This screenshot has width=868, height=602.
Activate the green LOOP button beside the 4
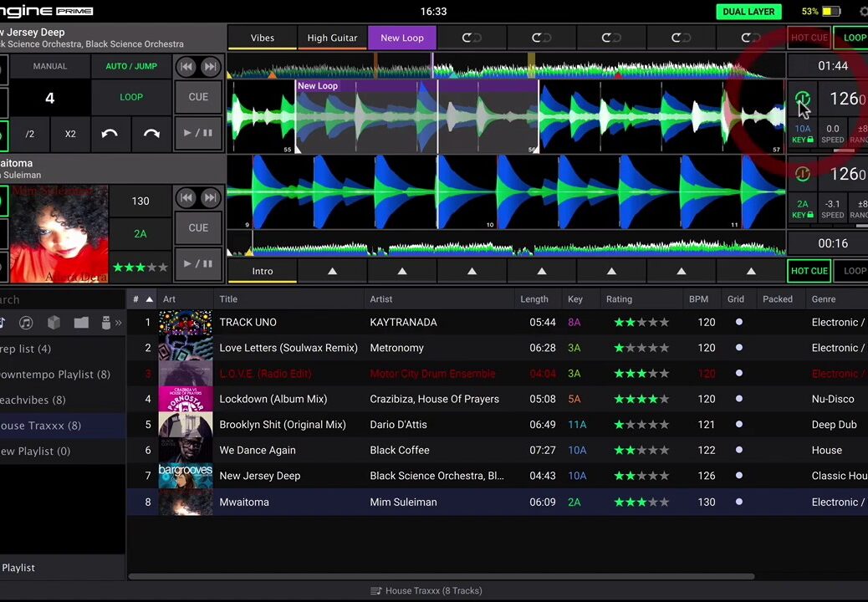point(131,97)
